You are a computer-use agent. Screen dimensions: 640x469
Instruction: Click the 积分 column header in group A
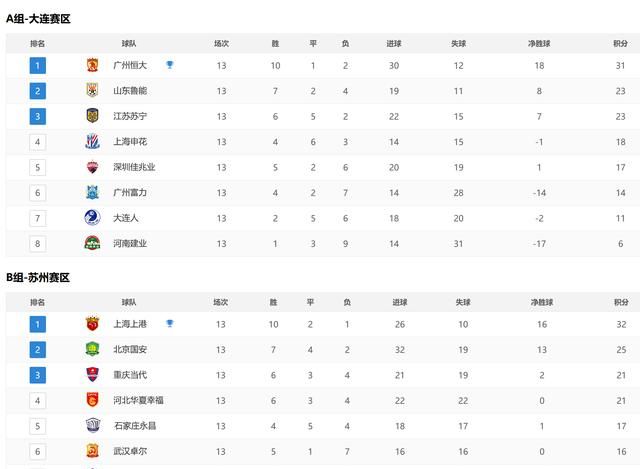pyautogui.click(x=620, y=43)
